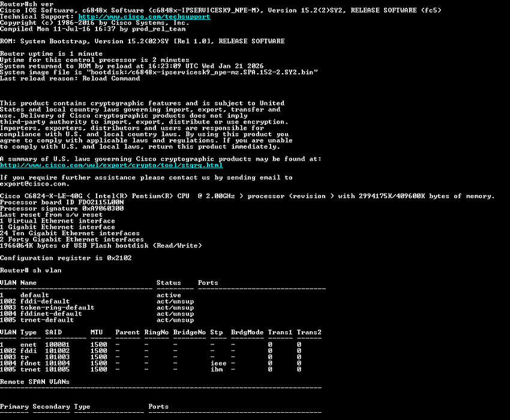
Task: Click the "Remote SPAN VLANs" heading
Action: point(35,382)
